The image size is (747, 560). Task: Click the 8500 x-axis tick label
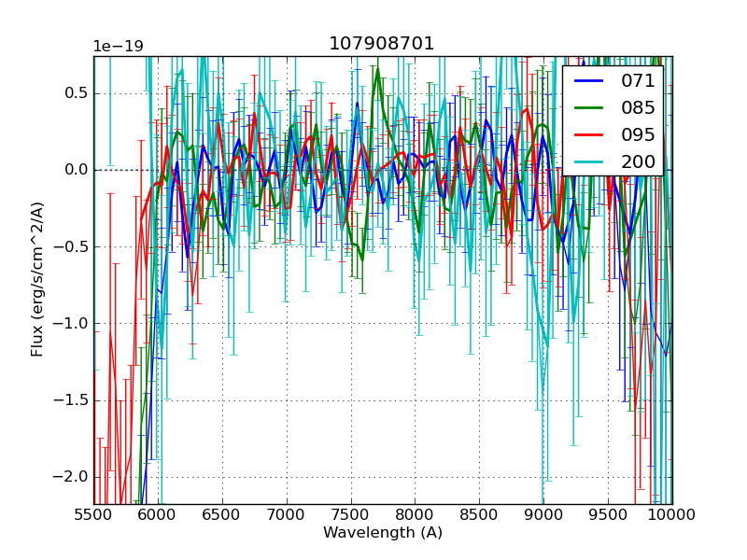pyautogui.click(x=479, y=514)
